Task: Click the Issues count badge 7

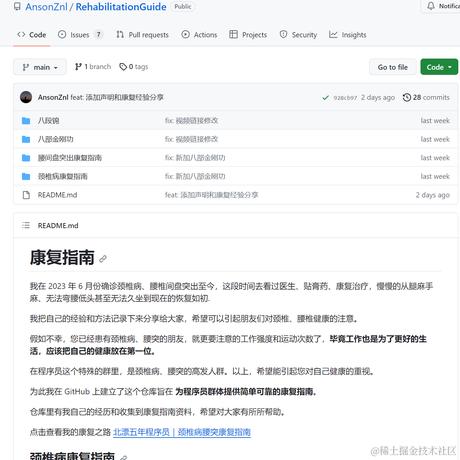Action: coord(98,34)
